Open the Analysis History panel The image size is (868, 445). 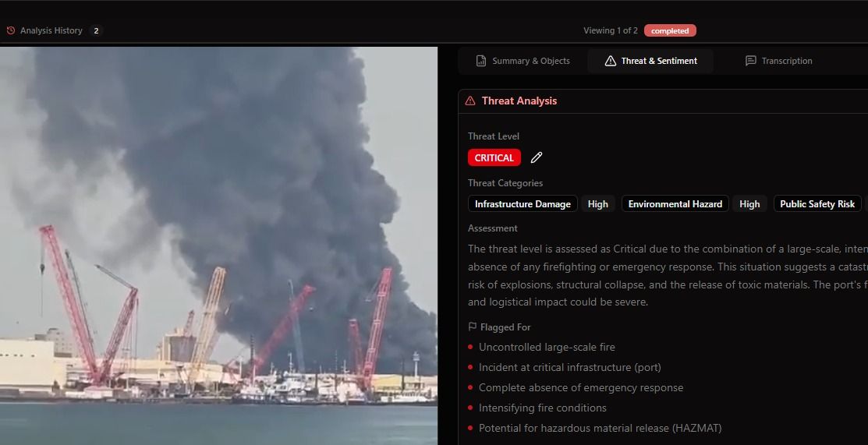click(x=51, y=30)
